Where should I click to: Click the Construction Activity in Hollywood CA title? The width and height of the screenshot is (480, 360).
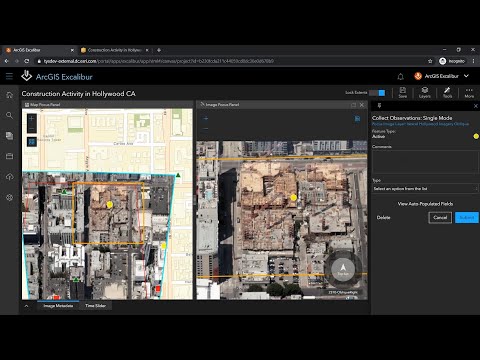(79, 94)
